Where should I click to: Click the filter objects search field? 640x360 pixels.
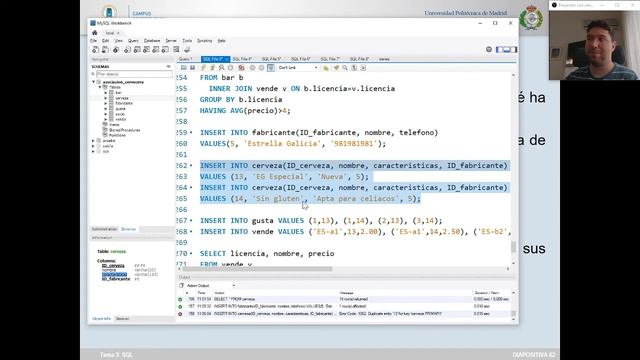pyautogui.click(x=134, y=74)
